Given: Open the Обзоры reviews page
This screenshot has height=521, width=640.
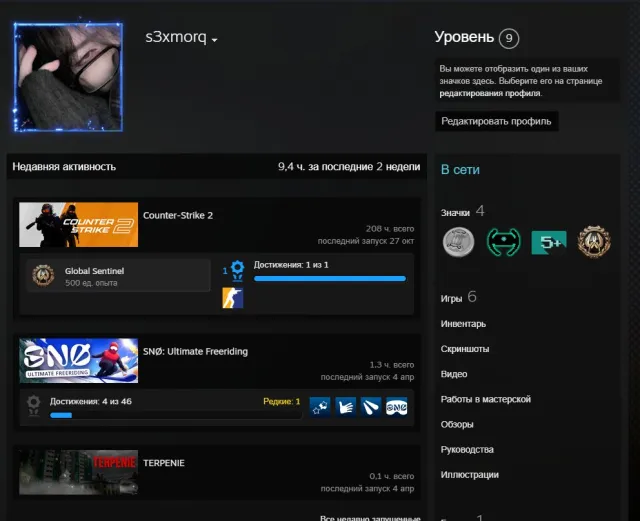Looking at the screenshot, I should pos(457,425).
